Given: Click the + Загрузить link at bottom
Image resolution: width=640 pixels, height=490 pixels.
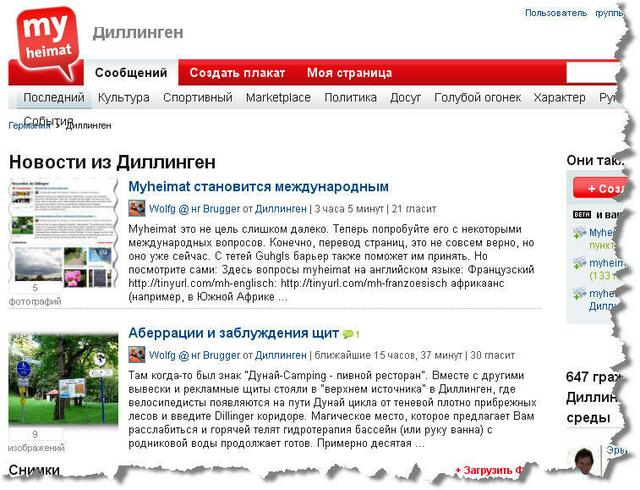Looking at the screenshot, I should (x=489, y=470).
